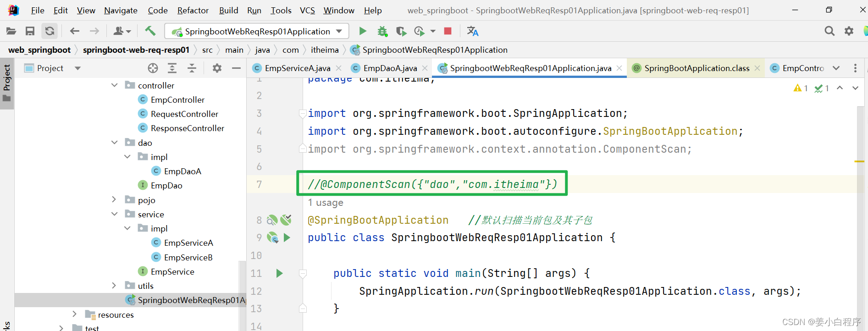Image resolution: width=868 pixels, height=331 pixels.
Task: Switch to SpringBootApplication.class tab
Action: pos(697,68)
